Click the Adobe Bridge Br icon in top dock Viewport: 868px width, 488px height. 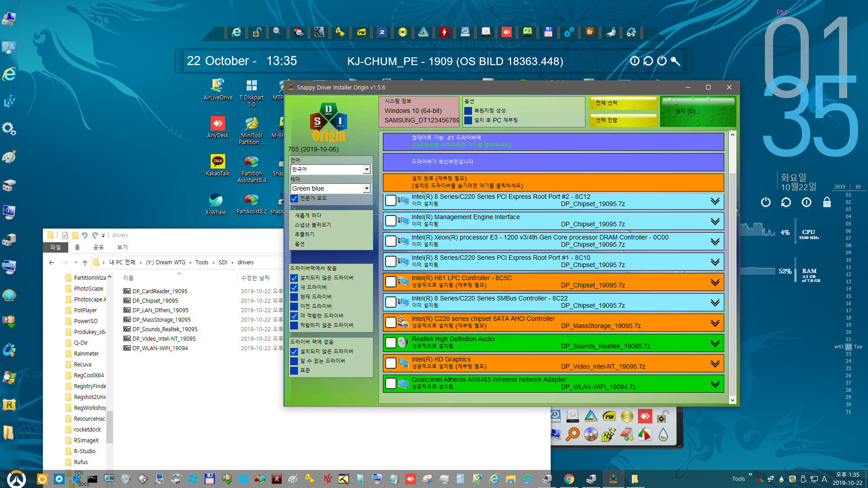pyautogui.click(x=590, y=32)
